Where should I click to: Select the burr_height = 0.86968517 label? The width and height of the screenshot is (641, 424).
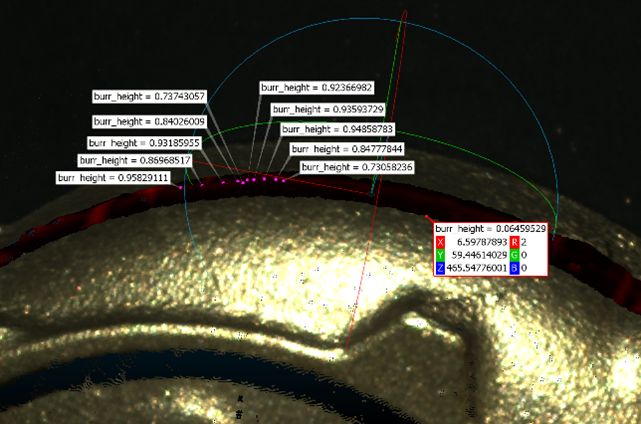coord(135,160)
